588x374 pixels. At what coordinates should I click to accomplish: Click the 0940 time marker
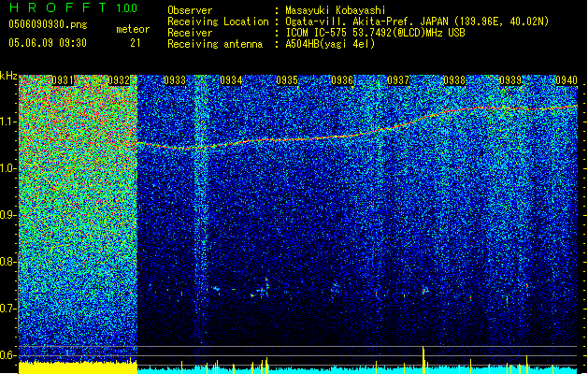(x=566, y=80)
